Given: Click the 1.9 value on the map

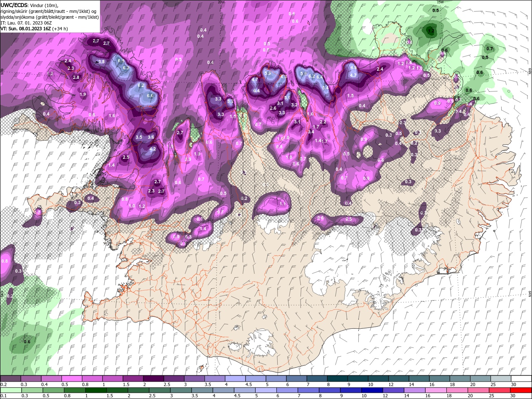Looking at the screenshot, I should coord(83,94).
